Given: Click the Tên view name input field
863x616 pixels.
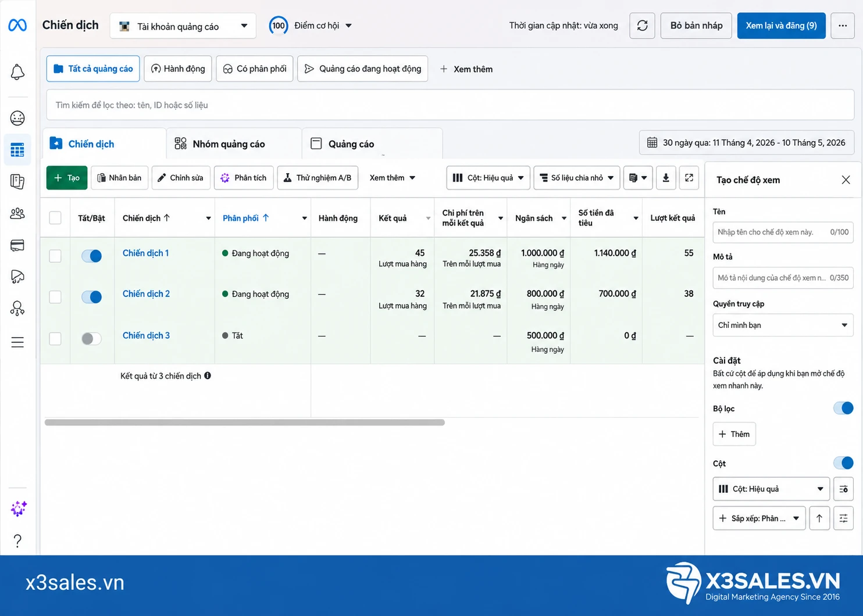Looking at the screenshot, I should click(783, 232).
